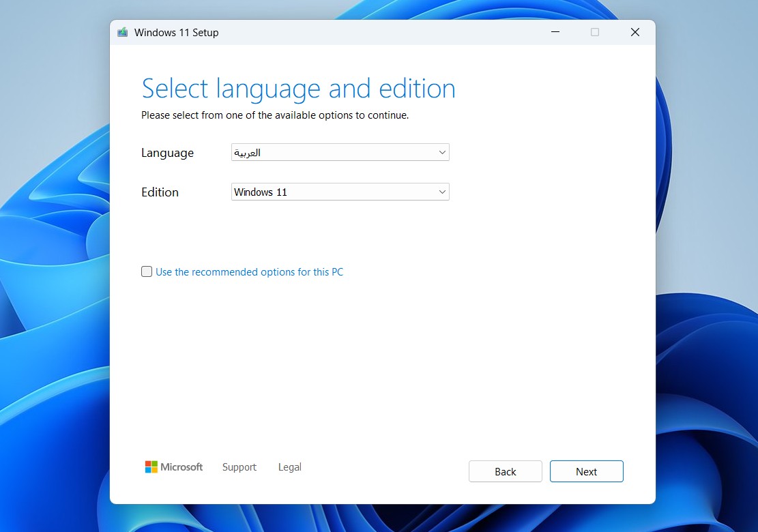Expand the Edition dropdown arrow
Screen dimensions: 758x532
pos(442,192)
